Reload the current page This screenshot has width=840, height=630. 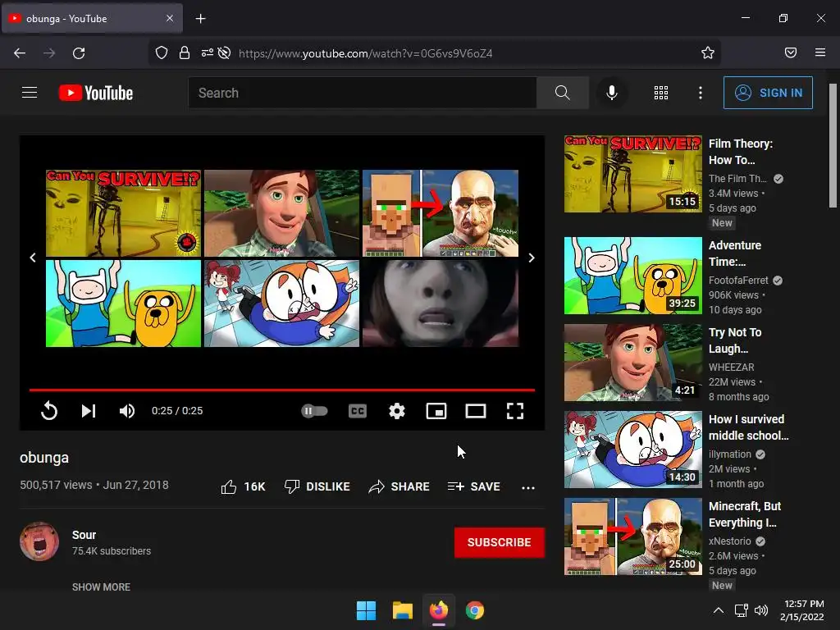tap(79, 53)
